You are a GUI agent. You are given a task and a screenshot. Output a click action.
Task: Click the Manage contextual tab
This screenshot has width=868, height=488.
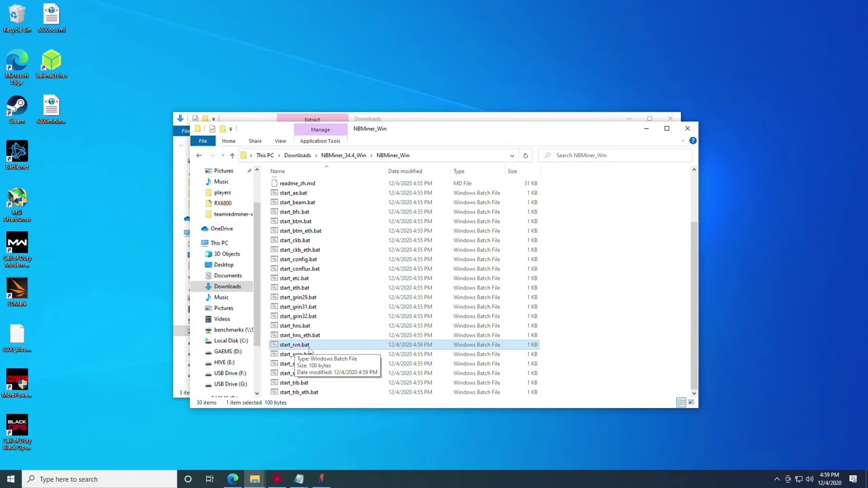320,129
